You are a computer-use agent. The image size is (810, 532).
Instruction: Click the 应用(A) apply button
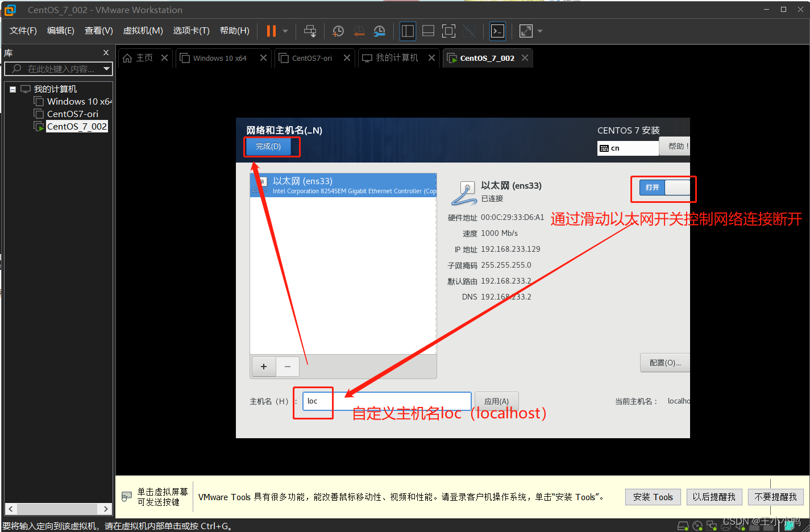click(497, 401)
